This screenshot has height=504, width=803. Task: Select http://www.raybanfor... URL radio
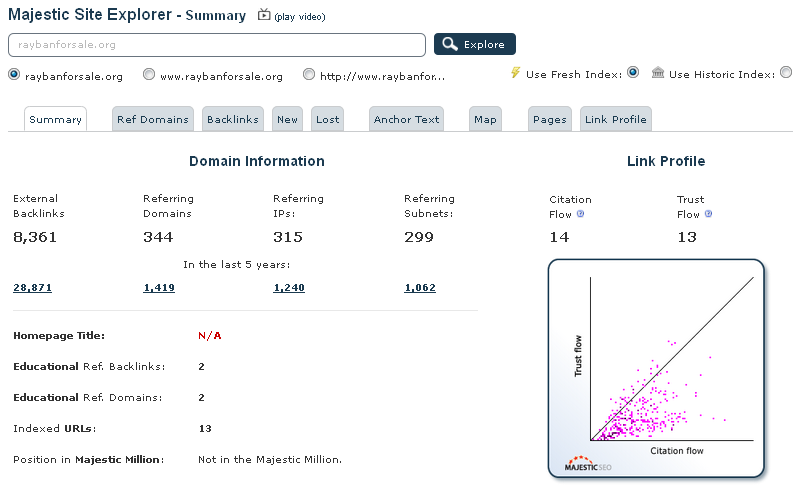(x=309, y=75)
